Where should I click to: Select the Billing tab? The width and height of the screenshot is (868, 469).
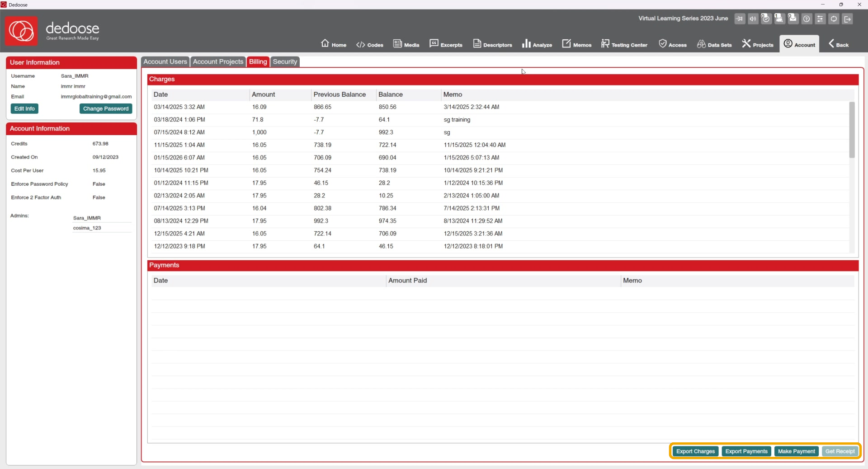pos(258,62)
